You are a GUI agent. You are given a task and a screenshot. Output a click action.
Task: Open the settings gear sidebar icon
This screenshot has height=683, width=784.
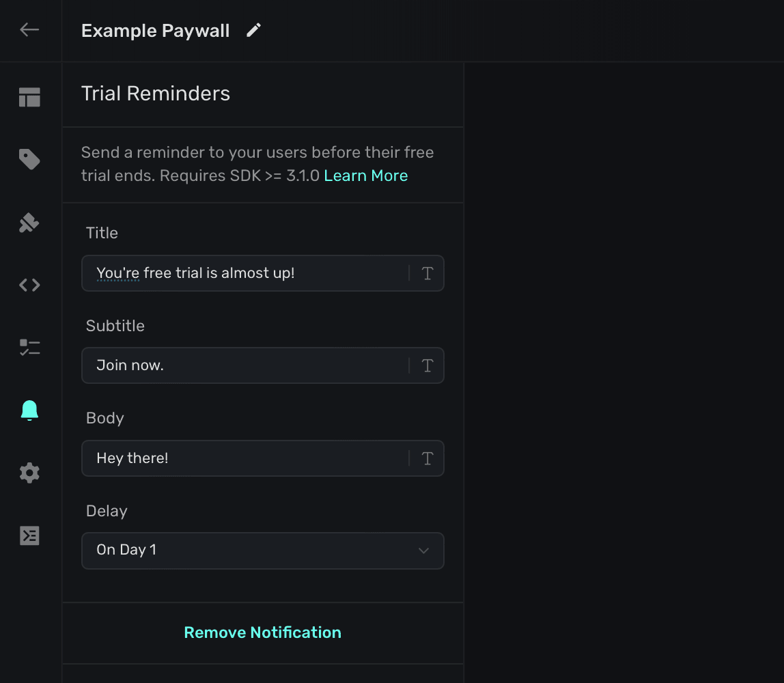pyautogui.click(x=29, y=473)
